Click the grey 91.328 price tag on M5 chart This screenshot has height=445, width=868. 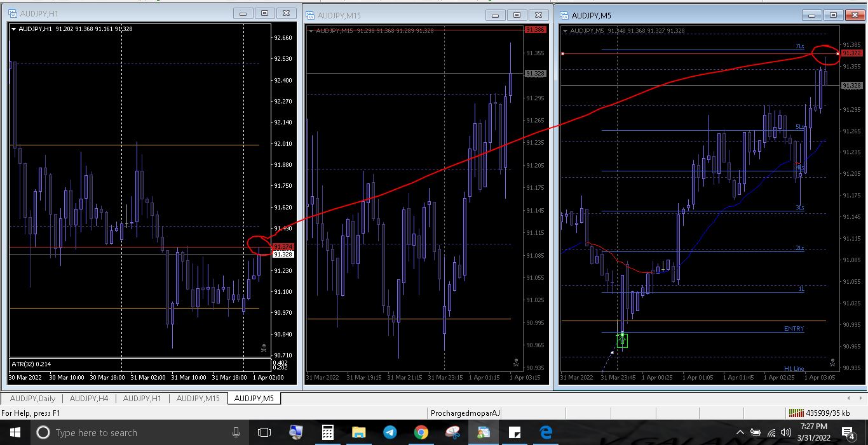(851, 85)
